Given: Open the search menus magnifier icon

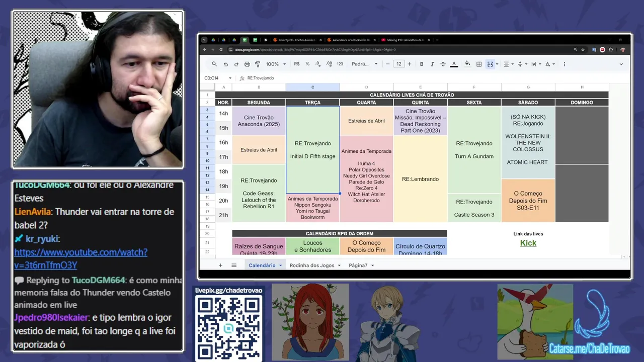Looking at the screenshot, I should (x=214, y=64).
